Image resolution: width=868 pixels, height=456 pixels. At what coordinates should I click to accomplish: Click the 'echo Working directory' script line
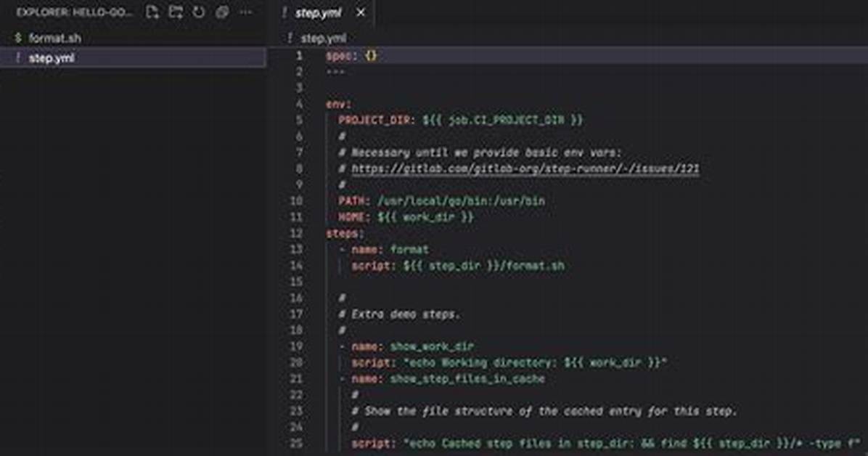pos(509,362)
